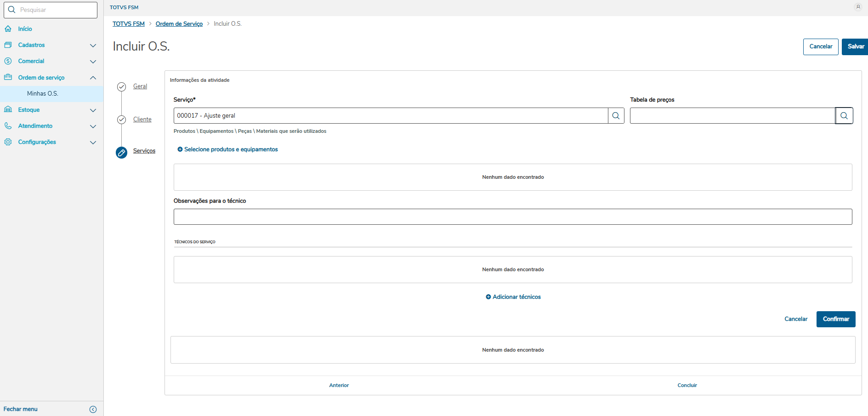
Task: Expand the Cadastros menu chevron
Action: 93,46
